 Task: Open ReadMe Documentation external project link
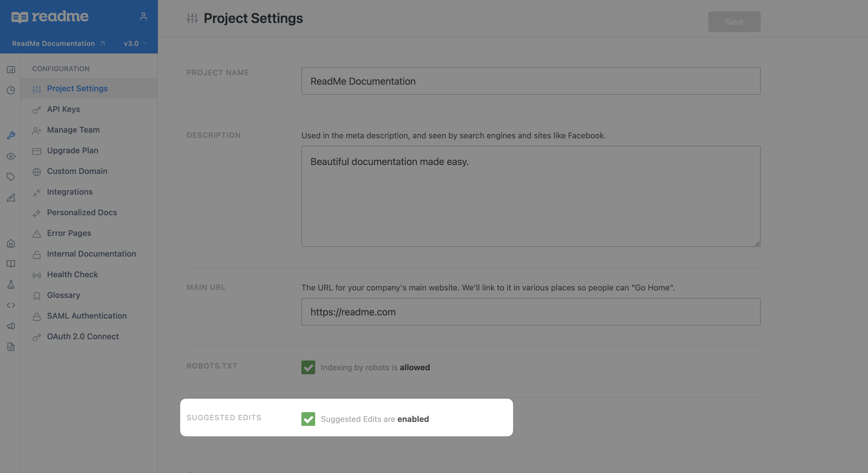(x=58, y=43)
